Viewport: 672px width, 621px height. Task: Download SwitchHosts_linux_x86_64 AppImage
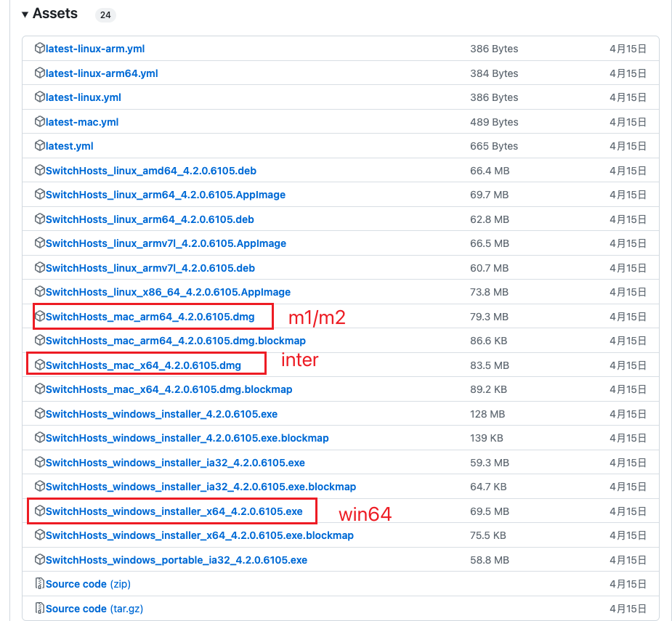(168, 292)
